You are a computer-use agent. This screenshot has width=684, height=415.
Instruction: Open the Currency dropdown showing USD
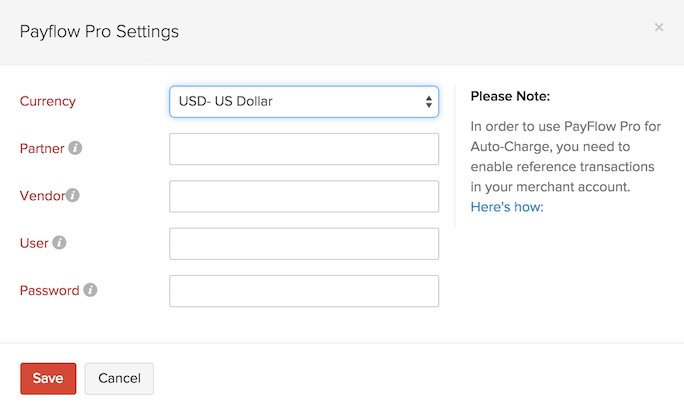click(304, 101)
